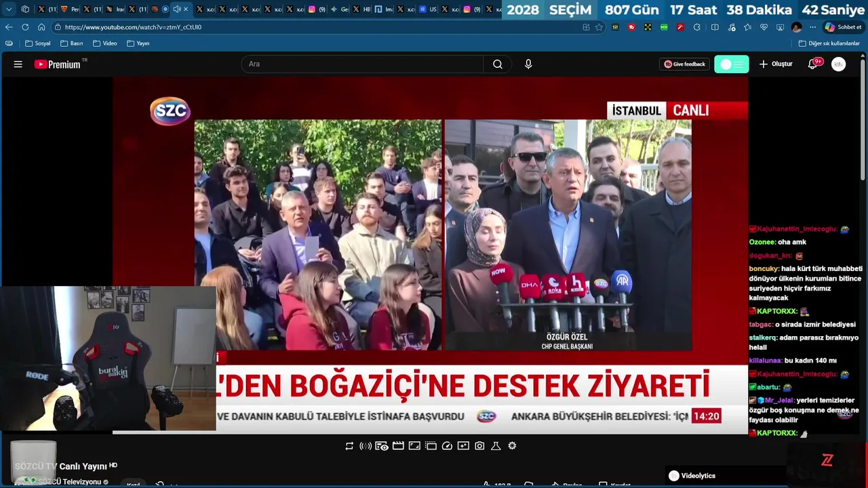Click the dashed-frame icon under the video
This screenshot has width=868, height=488.
[x=431, y=446]
